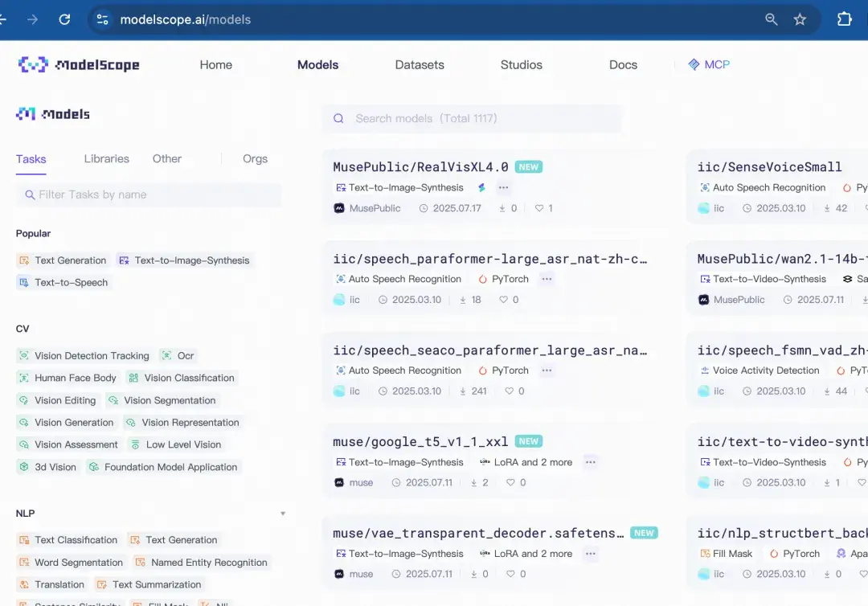868x606 pixels.
Task: Click PyTorch tag on speech_seaco_paraformer card
Action: (x=503, y=371)
